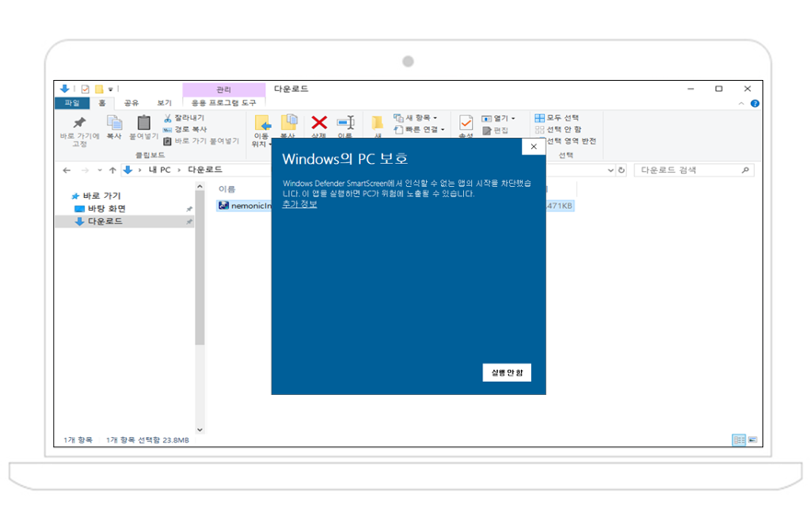Click the 1개 항목 선택함 23.8MB status text
810x532 pixels.
[148, 440]
